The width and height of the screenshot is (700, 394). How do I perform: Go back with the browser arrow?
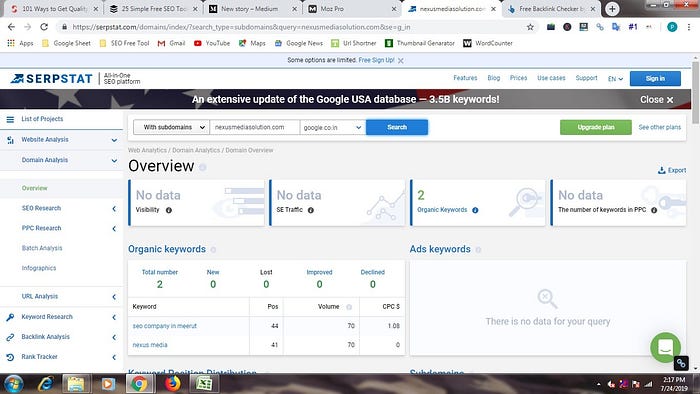coord(11,27)
